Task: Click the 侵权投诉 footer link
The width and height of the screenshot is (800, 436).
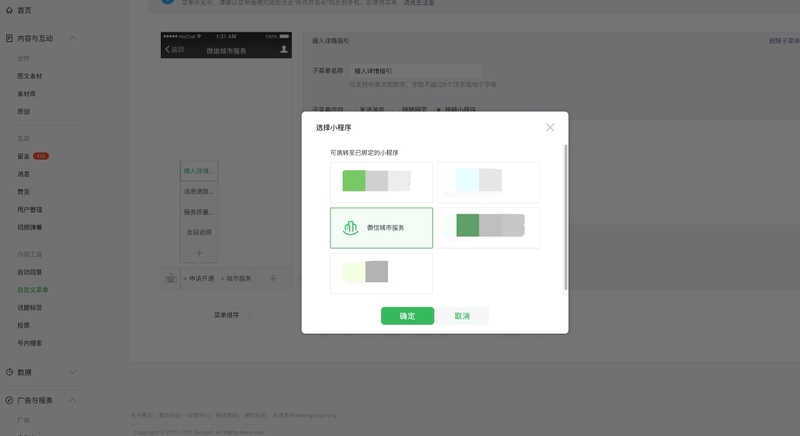Action: coord(255,415)
